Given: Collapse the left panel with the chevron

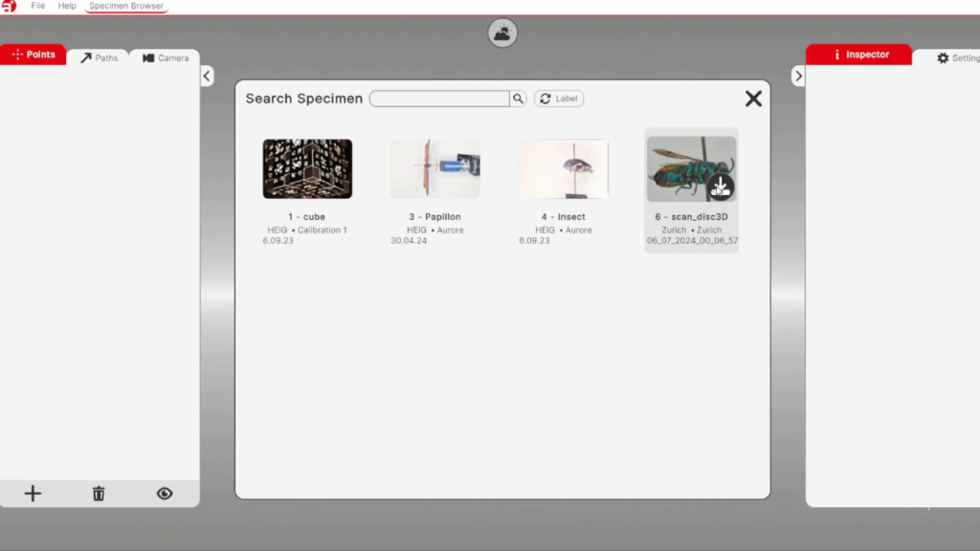Looking at the screenshot, I should 207,77.
